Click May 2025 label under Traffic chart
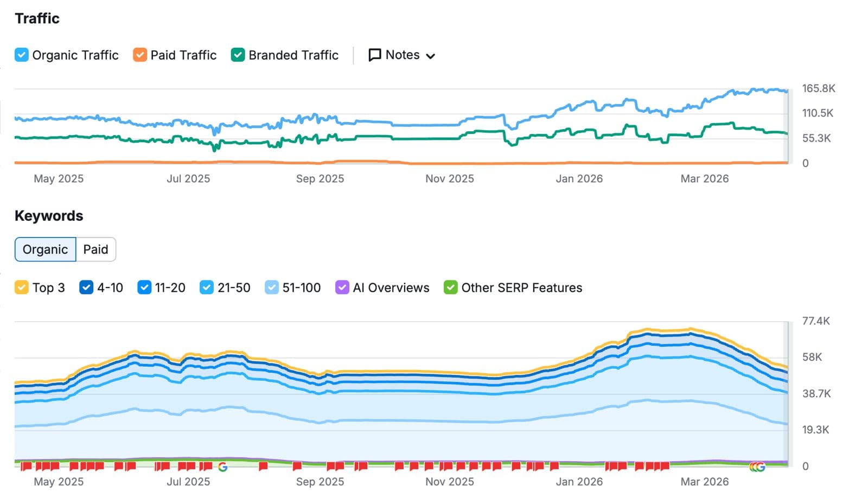This screenshot has height=504, width=868. point(59,179)
